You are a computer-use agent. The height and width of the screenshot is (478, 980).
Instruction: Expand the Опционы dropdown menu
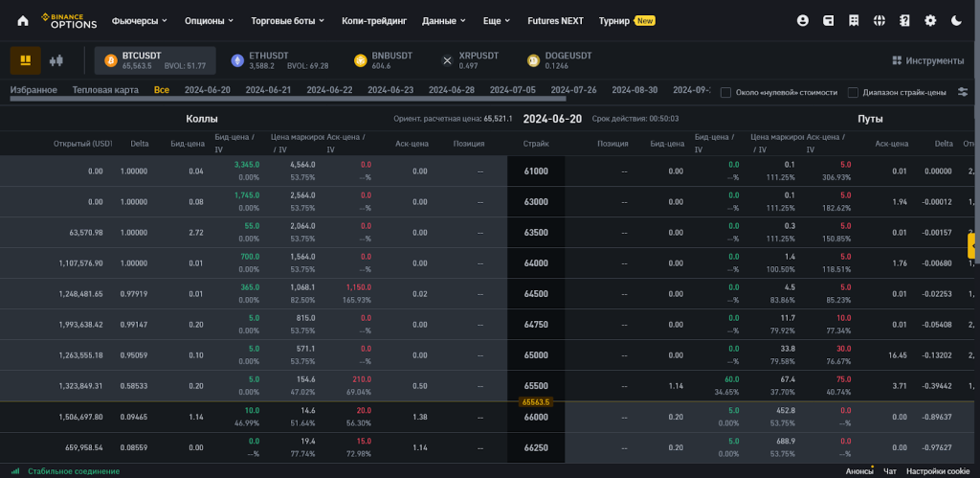(x=209, y=20)
